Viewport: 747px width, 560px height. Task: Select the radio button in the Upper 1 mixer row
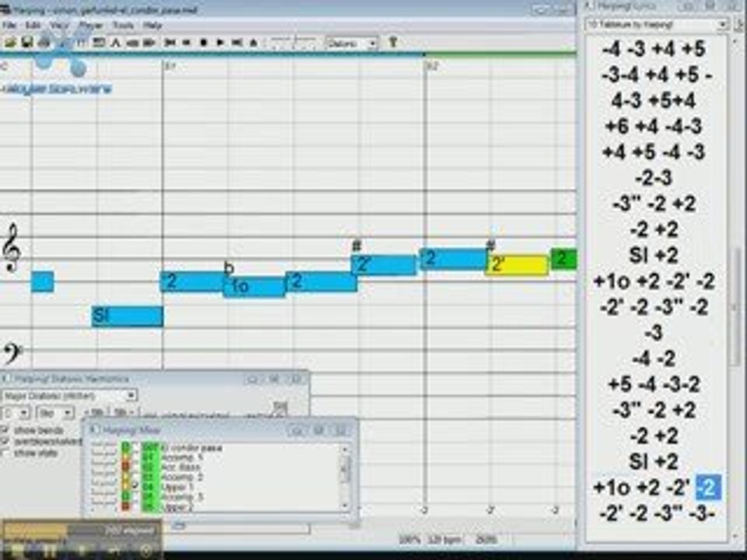[x=135, y=486]
